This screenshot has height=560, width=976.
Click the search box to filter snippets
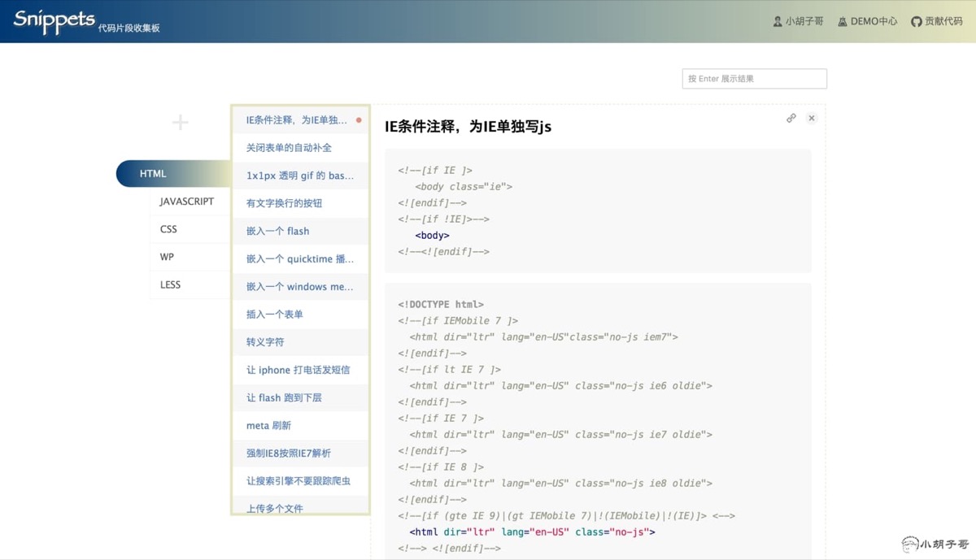[x=754, y=79]
